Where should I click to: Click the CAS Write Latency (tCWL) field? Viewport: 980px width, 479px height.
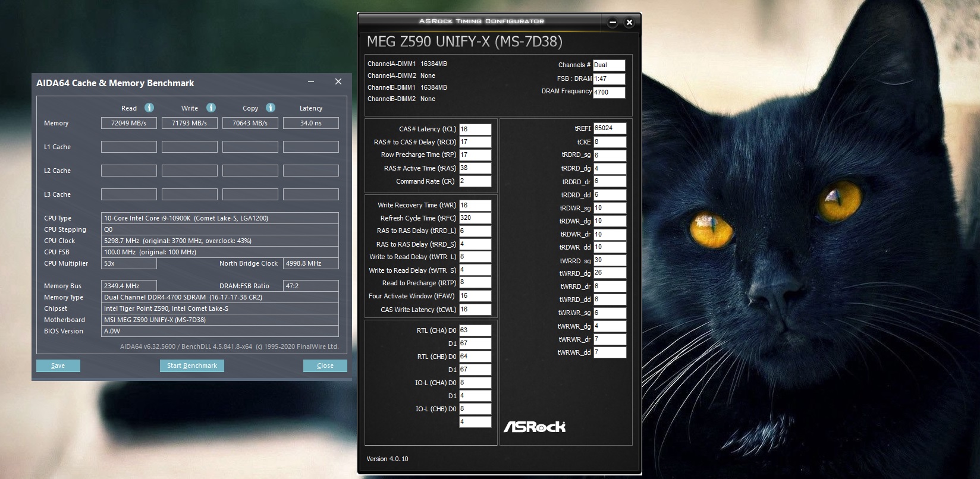tap(475, 310)
